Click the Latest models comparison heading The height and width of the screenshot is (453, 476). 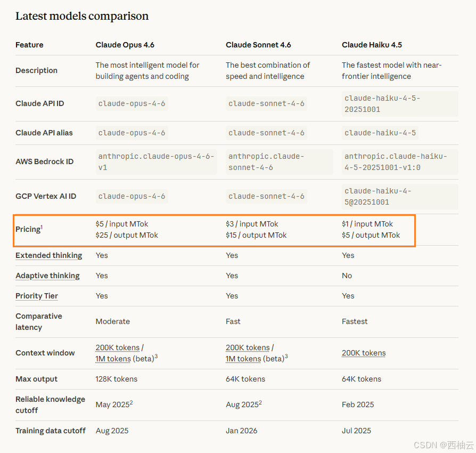82,16
